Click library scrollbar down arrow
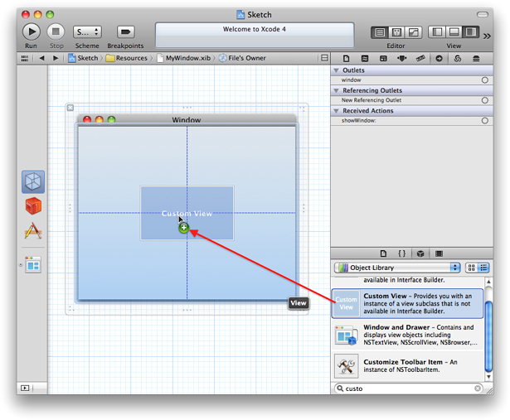This screenshot has height=420, width=510. click(x=488, y=377)
